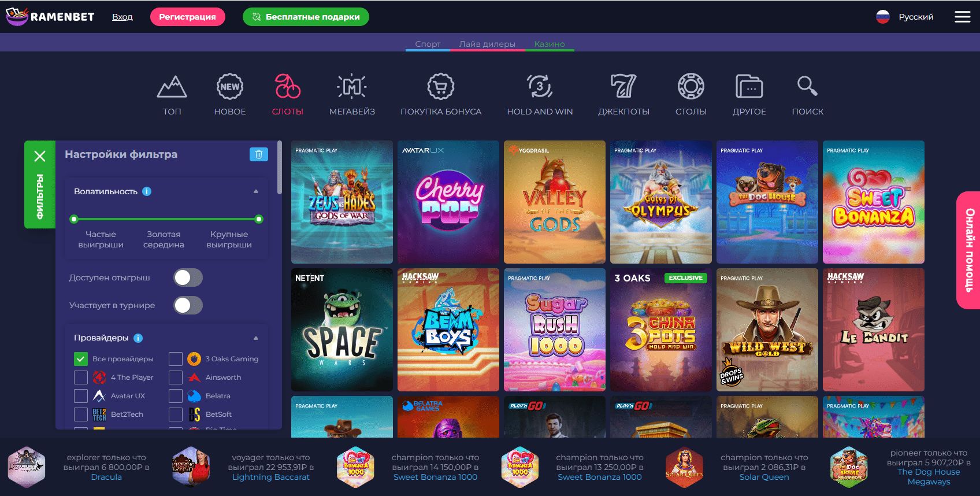Screen dimensions: 980x496
Task: Turn on Участвует в турнире toggle
Action: (x=188, y=305)
